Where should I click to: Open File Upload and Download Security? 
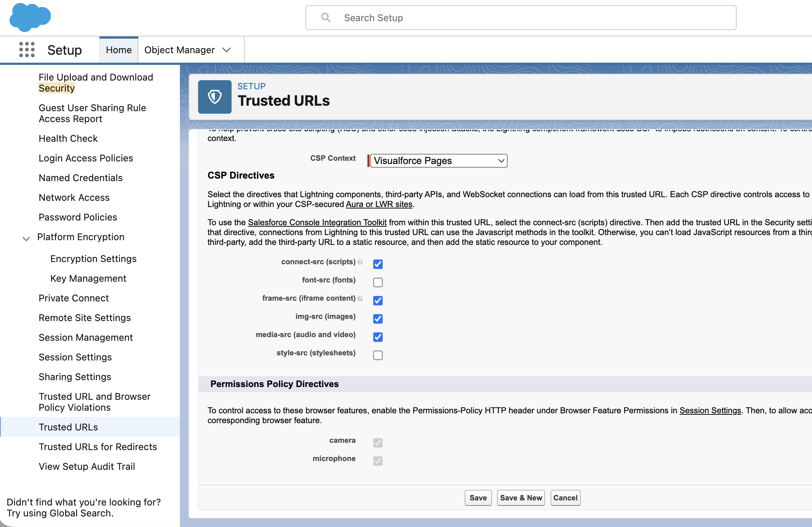point(96,83)
